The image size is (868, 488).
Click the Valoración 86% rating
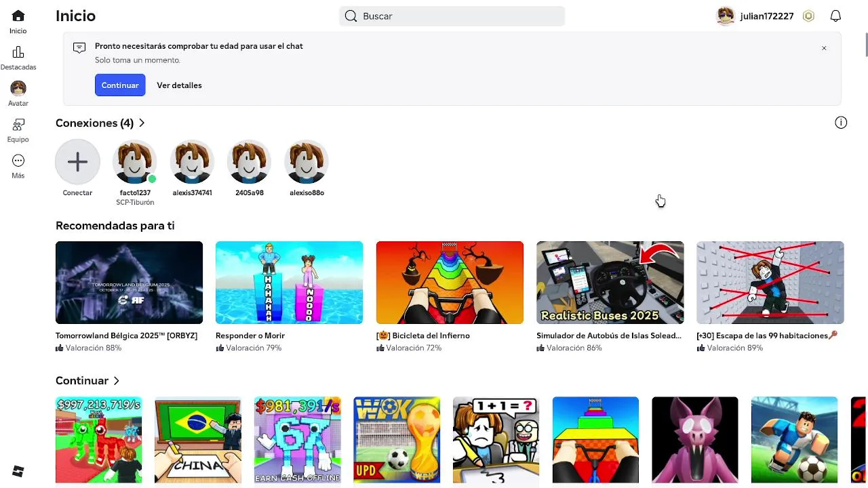[570, 348]
